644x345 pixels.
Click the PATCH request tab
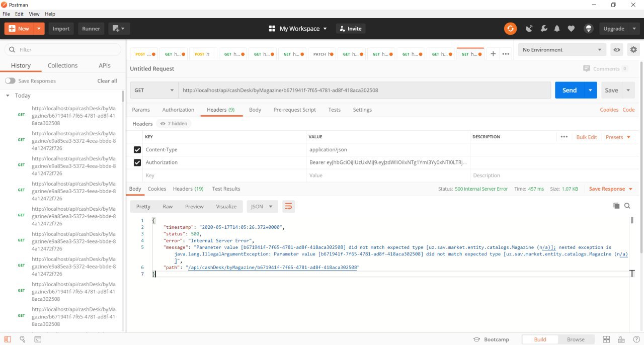click(x=321, y=54)
